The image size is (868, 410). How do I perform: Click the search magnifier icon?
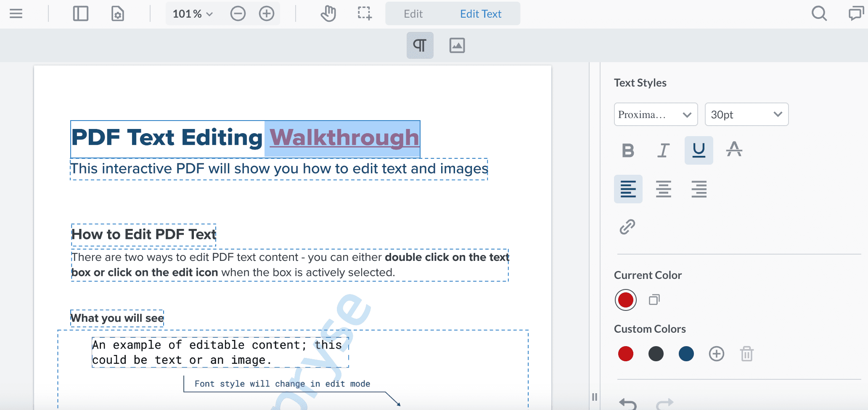pyautogui.click(x=819, y=14)
